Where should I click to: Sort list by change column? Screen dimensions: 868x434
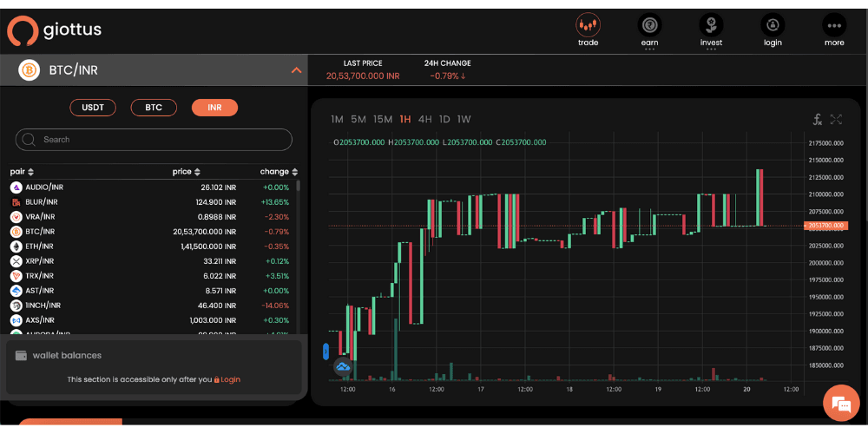point(279,172)
